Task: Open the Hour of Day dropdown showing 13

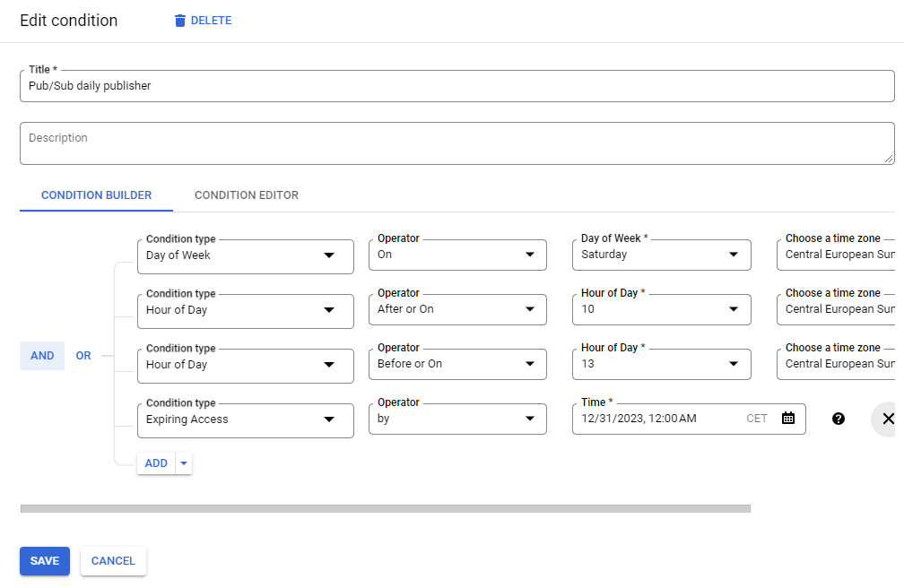Action: pos(661,364)
